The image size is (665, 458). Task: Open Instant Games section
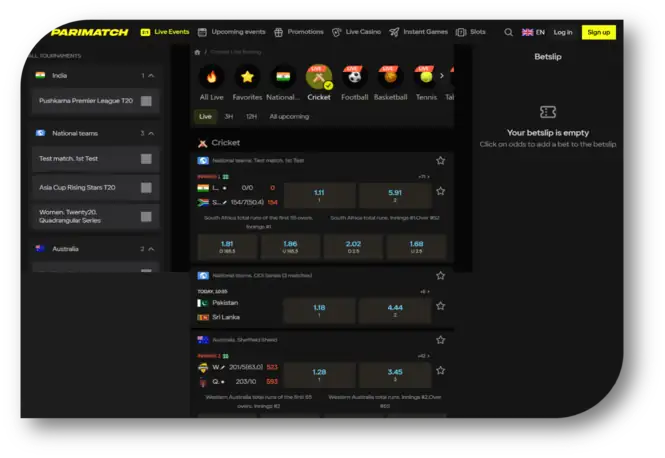pyautogui.click(x=419, y=32)
